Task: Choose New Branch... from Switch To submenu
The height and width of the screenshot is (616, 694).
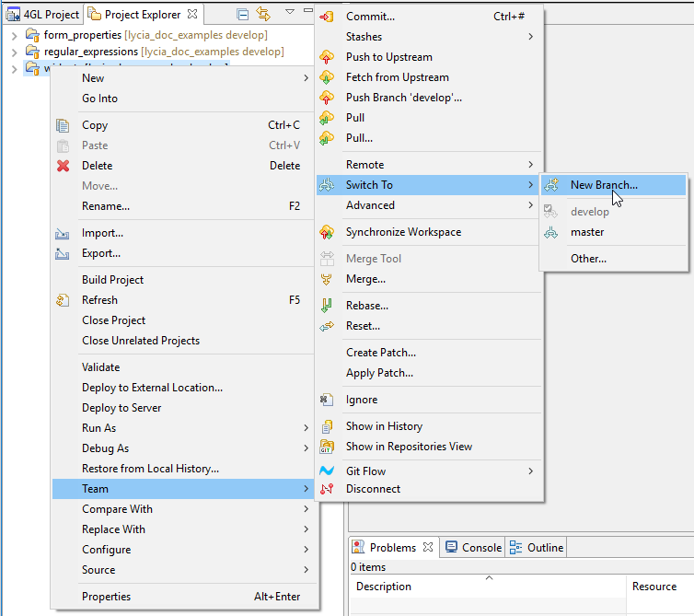Action: point(603,185)
